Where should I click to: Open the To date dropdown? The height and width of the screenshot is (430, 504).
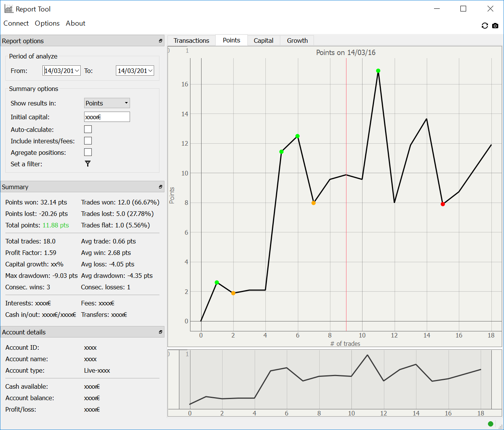tap(150, 71)
